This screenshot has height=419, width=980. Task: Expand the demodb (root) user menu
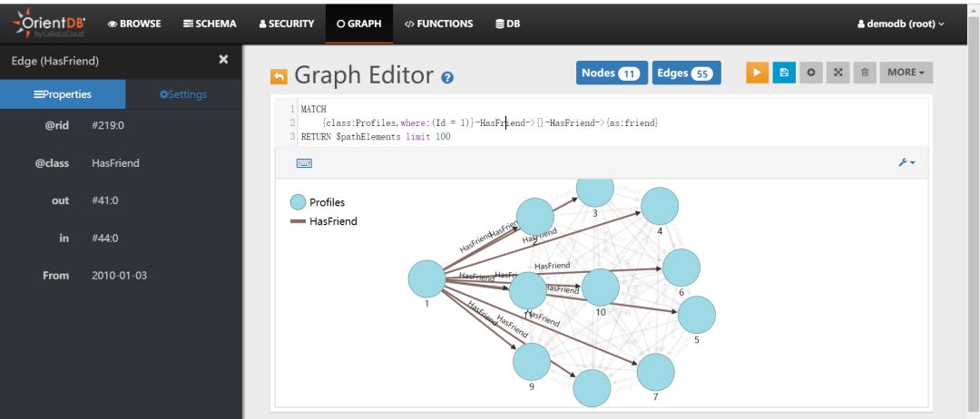click(x=900, y=24)
